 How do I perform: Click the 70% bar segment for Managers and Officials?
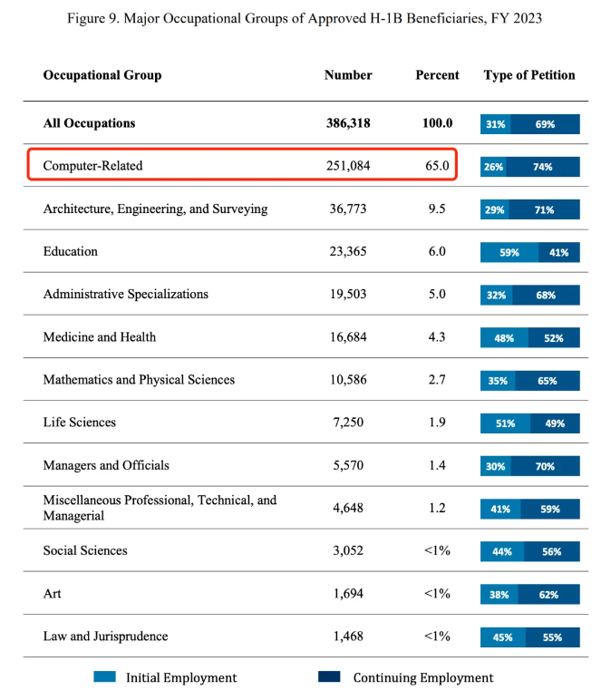544,466
